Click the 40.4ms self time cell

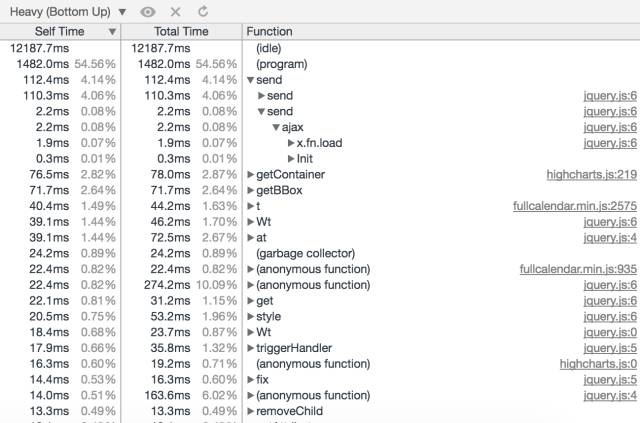[49, 206]
